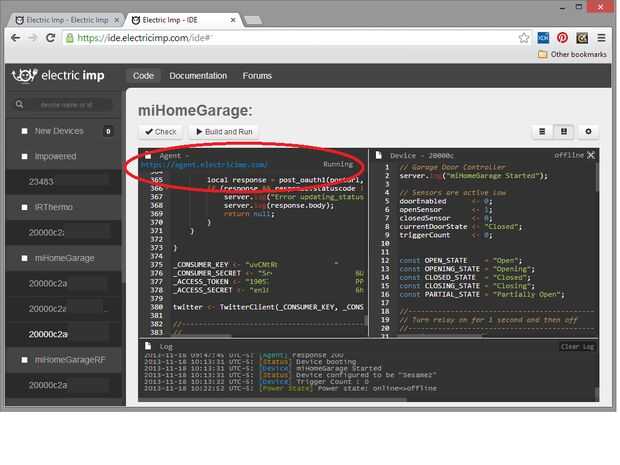Click the device search magnifier icon
The width and height of the screenshot is (620, 465).
[19, 104]
